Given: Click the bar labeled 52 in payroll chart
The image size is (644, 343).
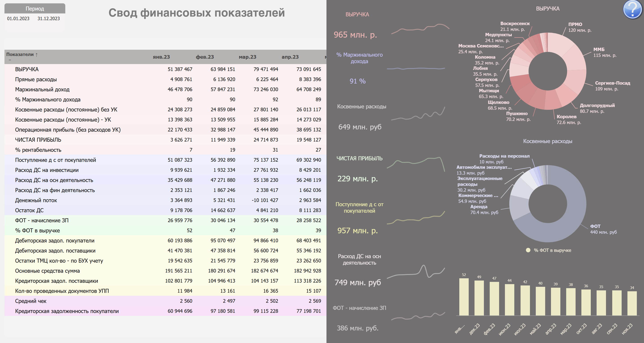Looking at the screenshot, I should [x=464, y=297].
